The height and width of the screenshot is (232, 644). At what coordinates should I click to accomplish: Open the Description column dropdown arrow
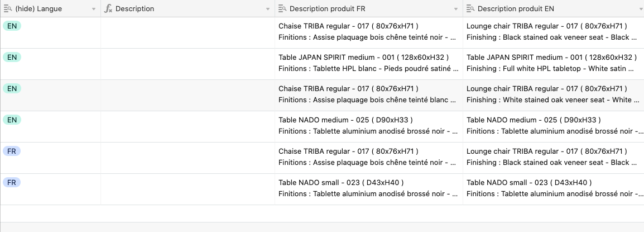tap(267, 10)
